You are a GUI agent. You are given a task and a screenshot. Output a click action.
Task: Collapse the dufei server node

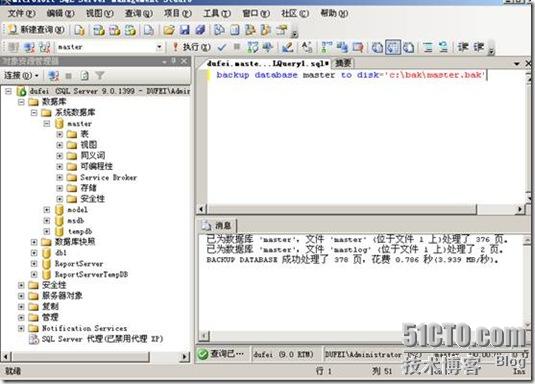click(x=9, y=91)
